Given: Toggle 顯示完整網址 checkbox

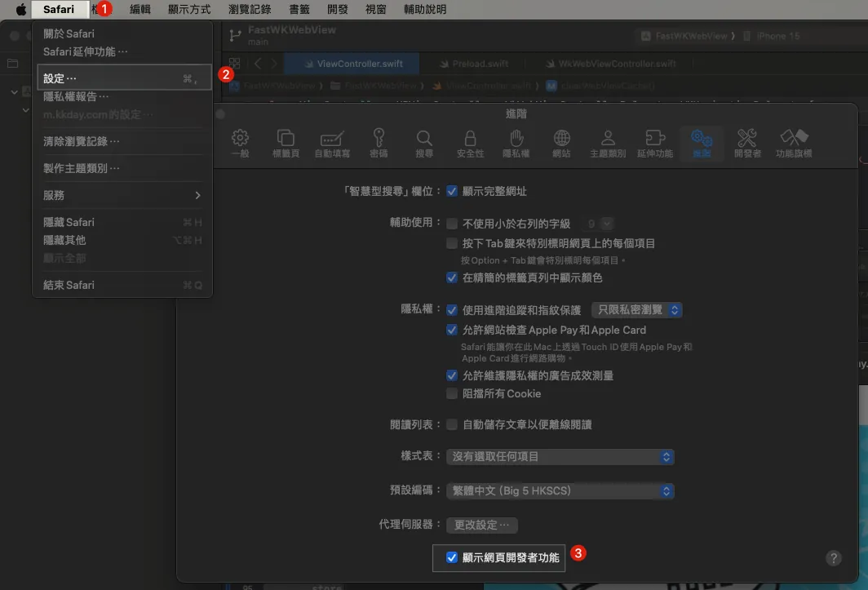Looking at the screenshot, I should tap(452, 191).
